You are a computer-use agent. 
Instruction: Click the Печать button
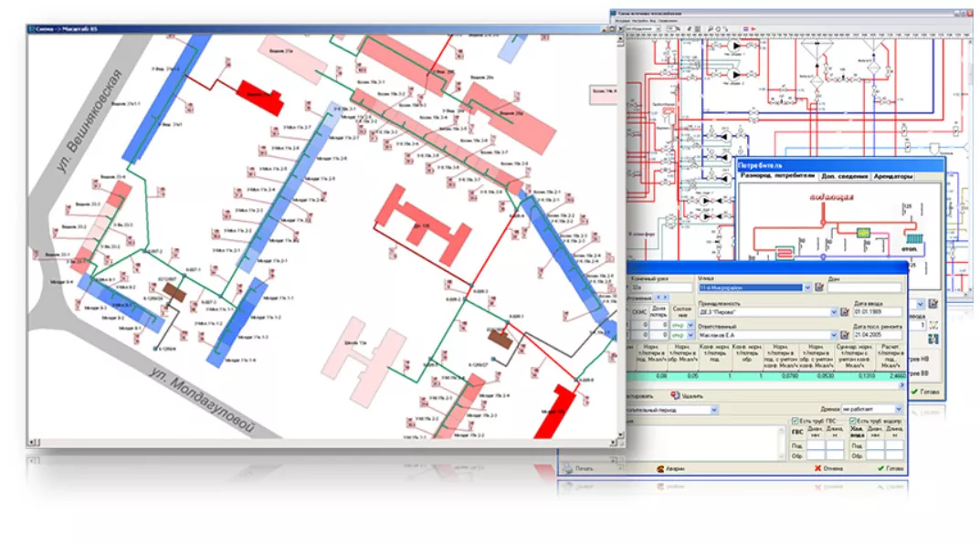pos(579,468)
